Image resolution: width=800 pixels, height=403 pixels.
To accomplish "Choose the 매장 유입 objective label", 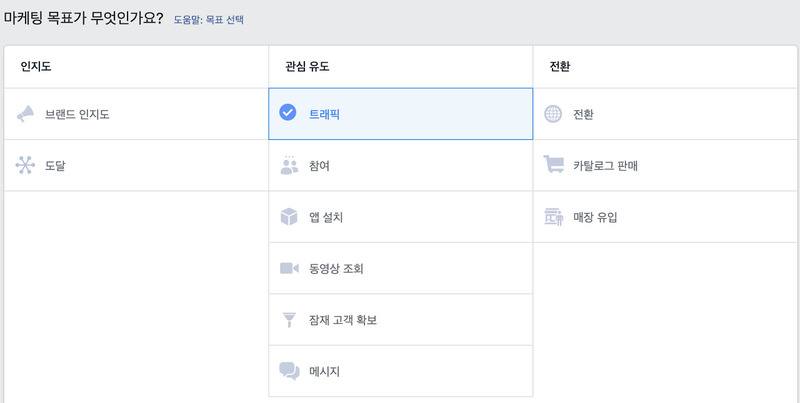I will (595, 217).
